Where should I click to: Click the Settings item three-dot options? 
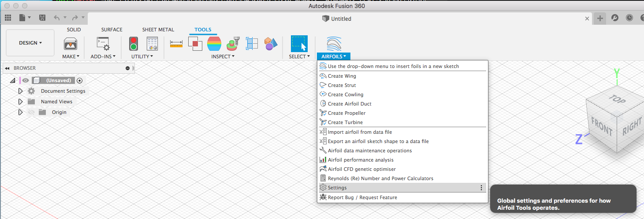click(481, 188)
